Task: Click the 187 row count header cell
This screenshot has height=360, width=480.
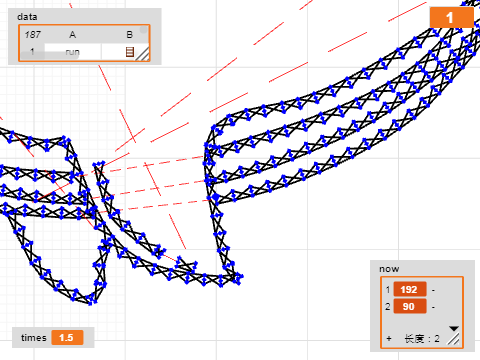Action: (32, 35)
